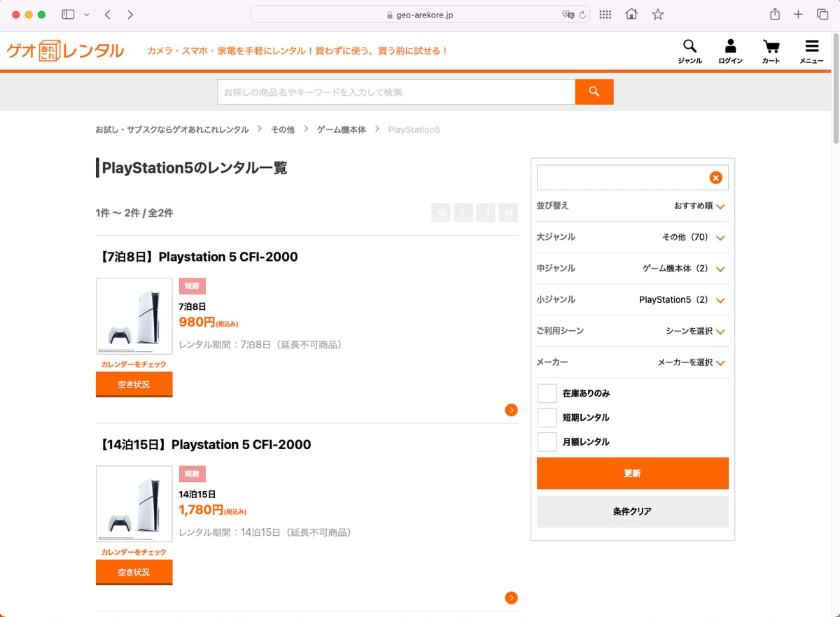Go to next results page arrow
Screen dimensions: 840x617
(486, 213)
